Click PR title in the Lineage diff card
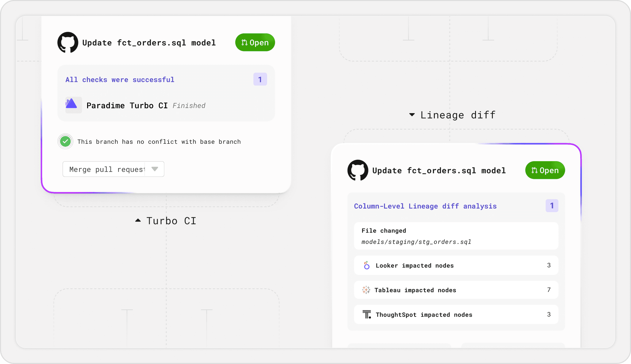Image resolution: width=631 pixels, height=364 pixels. (x=439, y=170)
